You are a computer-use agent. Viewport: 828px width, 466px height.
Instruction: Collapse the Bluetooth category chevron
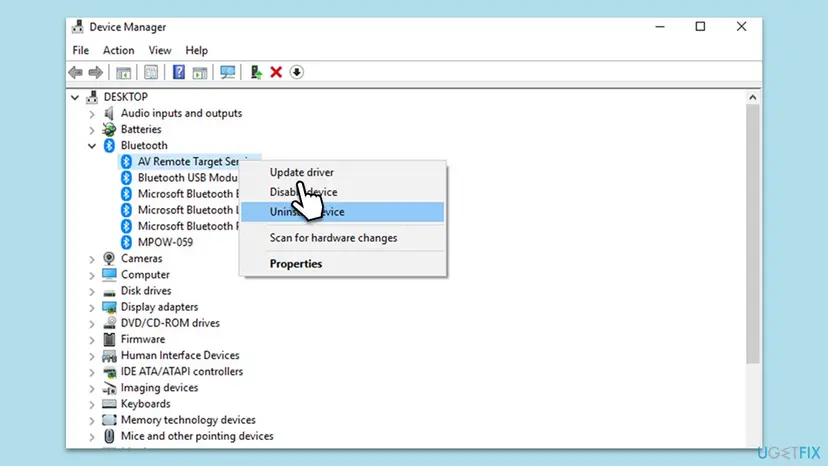[92, 146]
